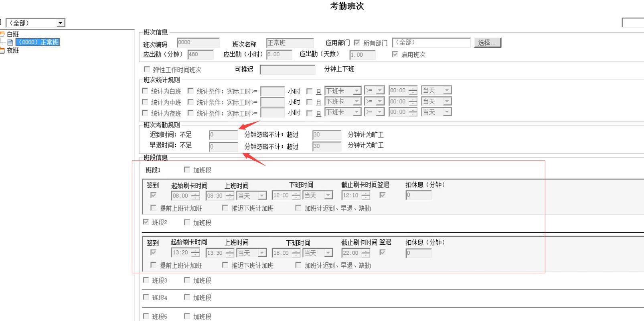The height and width of the screenshot is (321, 644).
Task: Click the 可推迟 minutes input field
Action: click(288, 70)
